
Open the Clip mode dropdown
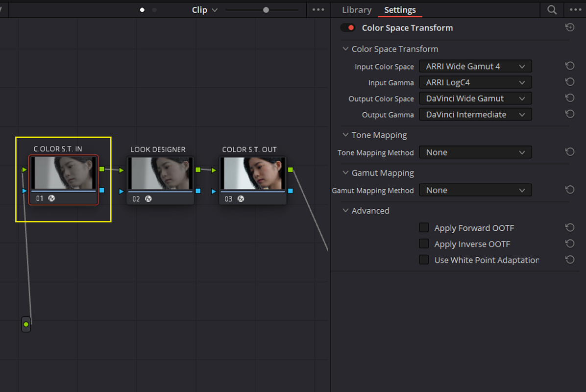point(204,10)
